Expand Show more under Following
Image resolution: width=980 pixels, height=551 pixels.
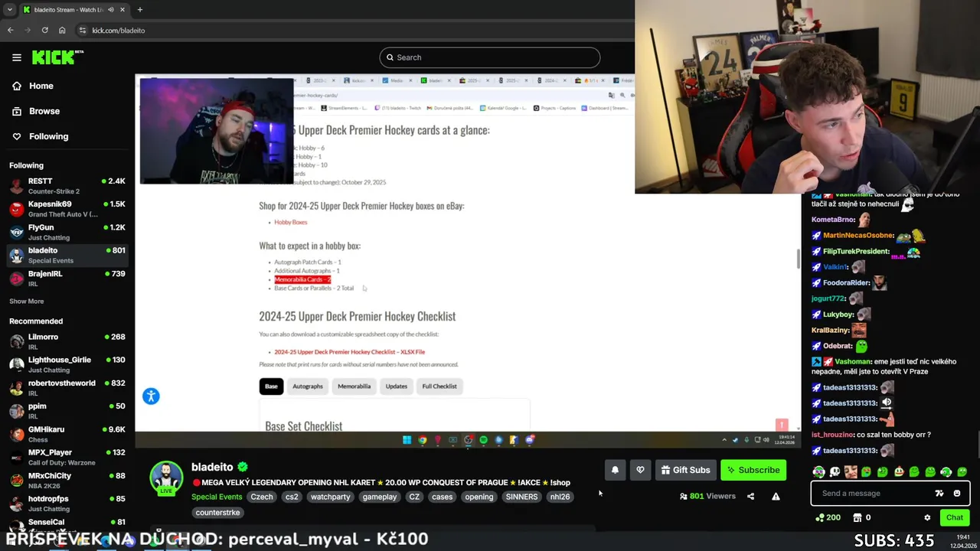click(x=26, y=302)
